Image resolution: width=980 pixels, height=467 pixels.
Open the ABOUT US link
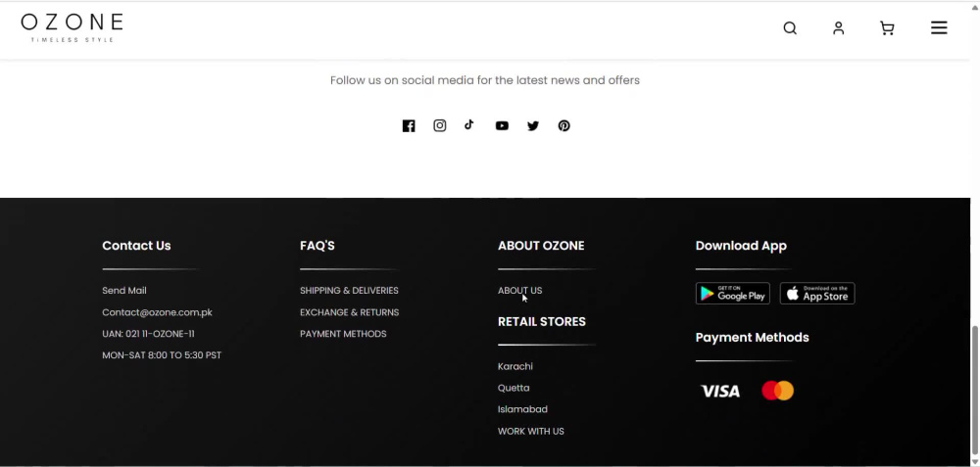click(520, 291)
